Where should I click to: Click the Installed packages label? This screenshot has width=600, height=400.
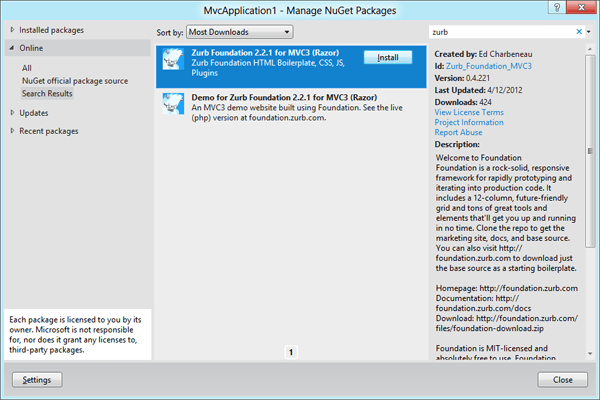(51, 30)
